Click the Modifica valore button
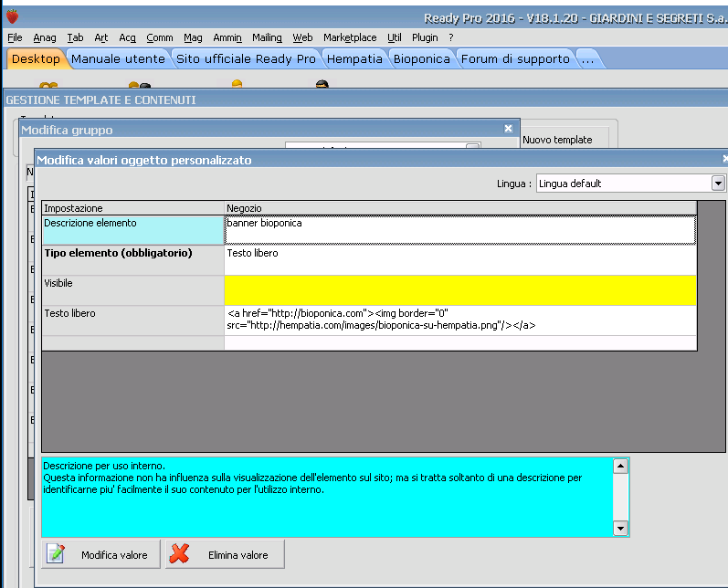728x588 pixels. point(100,554)
